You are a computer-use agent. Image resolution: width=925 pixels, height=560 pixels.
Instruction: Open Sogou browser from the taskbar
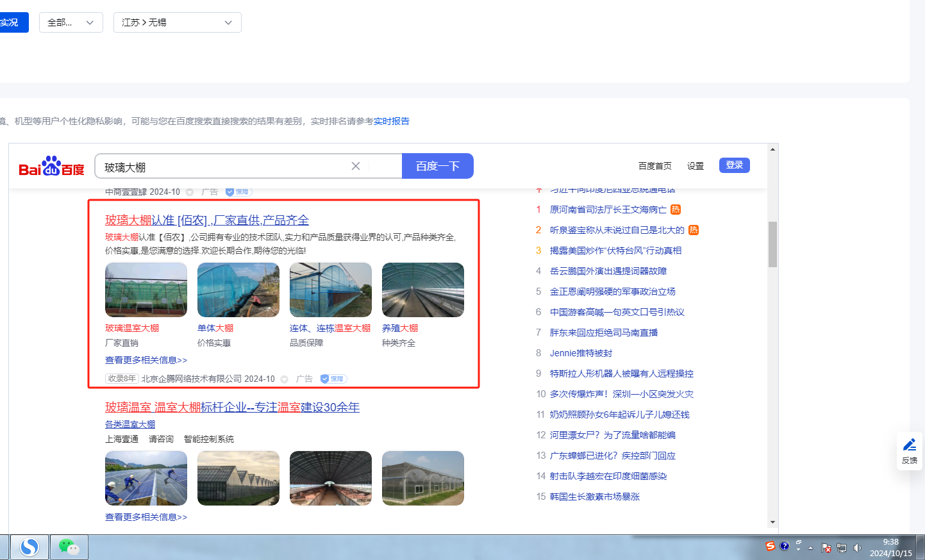click(29, 547)
